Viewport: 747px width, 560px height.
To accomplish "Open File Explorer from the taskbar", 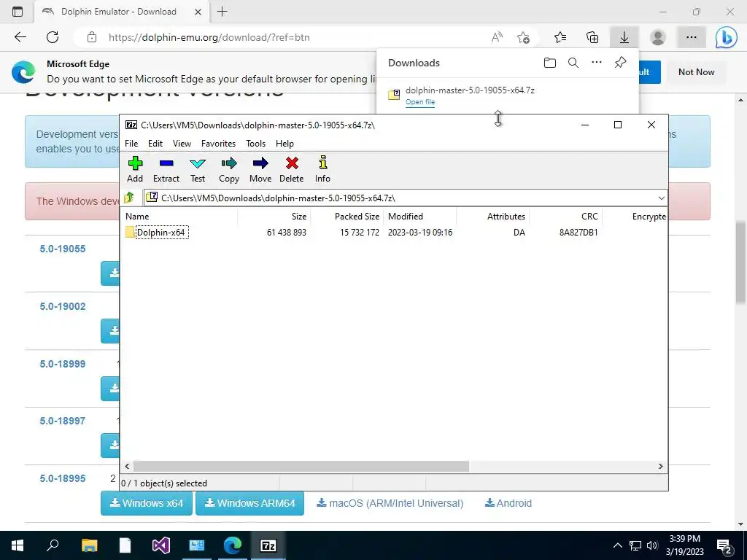I will click(89, 545).
